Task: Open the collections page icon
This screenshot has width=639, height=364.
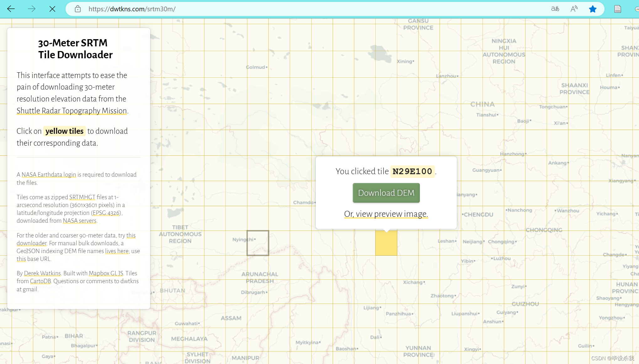Action: click(617, 9)
